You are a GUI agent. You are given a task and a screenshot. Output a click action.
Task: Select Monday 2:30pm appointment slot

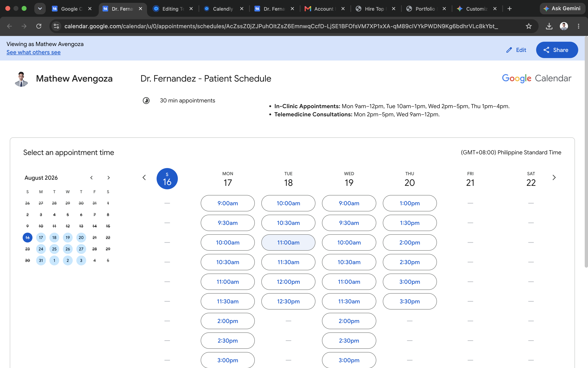tap(228, 340)
